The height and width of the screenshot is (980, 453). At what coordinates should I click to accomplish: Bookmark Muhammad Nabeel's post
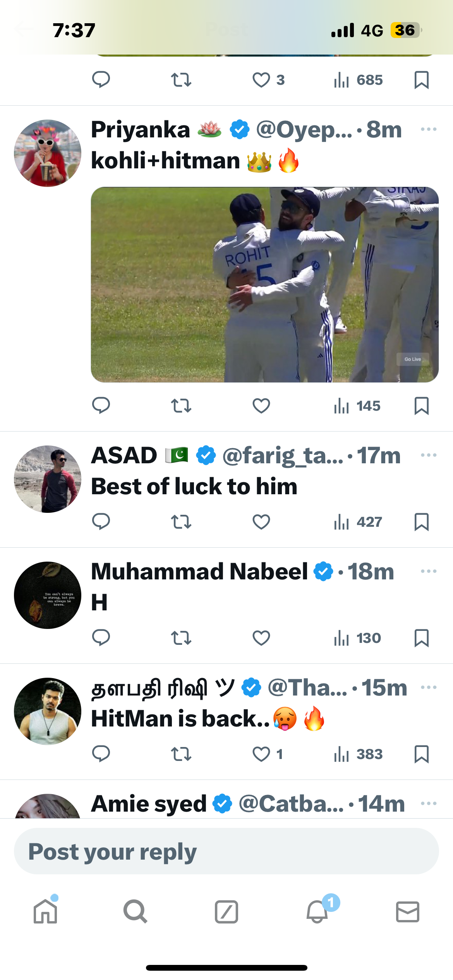pos(421,638)
